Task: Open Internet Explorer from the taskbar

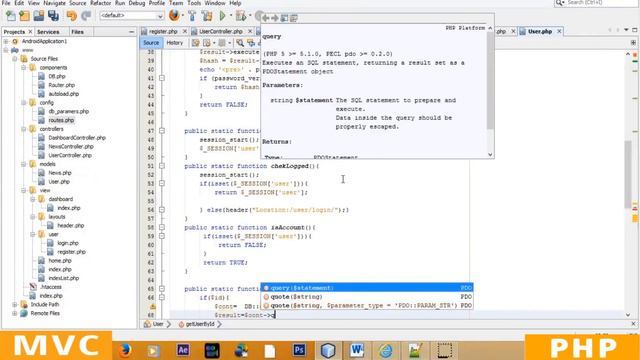Action: 386,350
